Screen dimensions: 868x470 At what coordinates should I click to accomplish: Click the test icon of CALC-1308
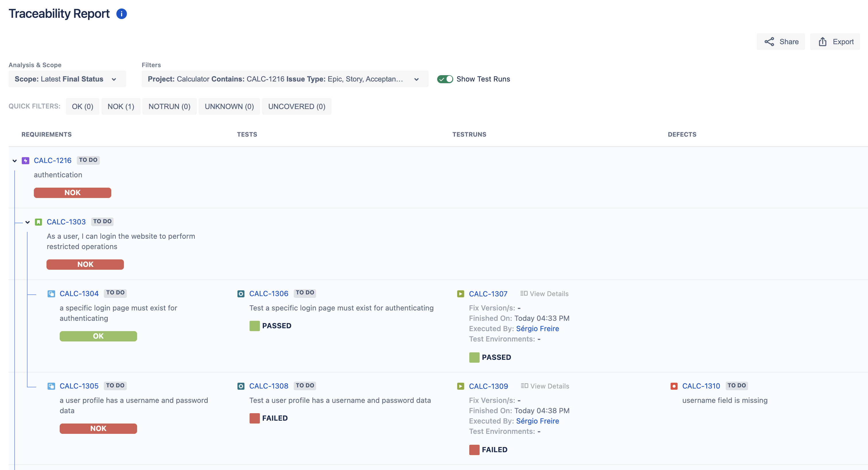(x=241, y=386)
